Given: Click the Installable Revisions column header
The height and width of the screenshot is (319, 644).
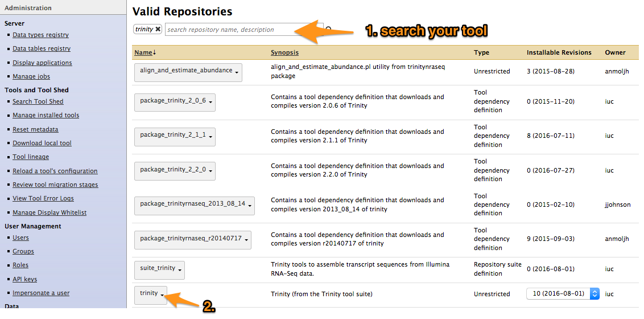Looking at the screenshot, I should point(559,52).
